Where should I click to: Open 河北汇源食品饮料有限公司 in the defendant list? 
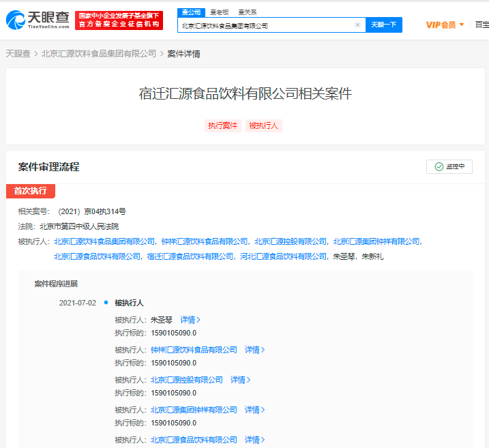283,256
